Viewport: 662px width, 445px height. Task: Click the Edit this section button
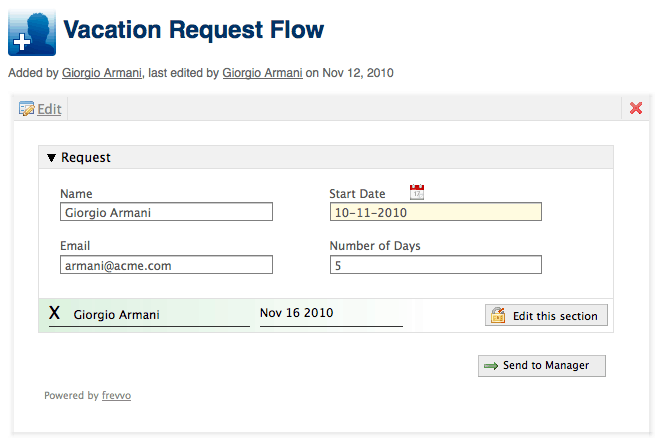546,315
